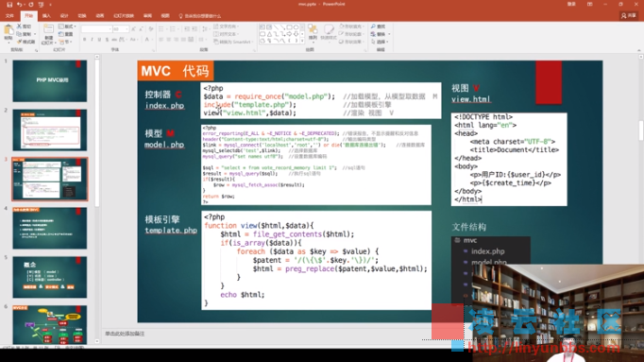Screen dimensions: 644x362
Task: Center the paragraph text
Action: coord(168,40)
